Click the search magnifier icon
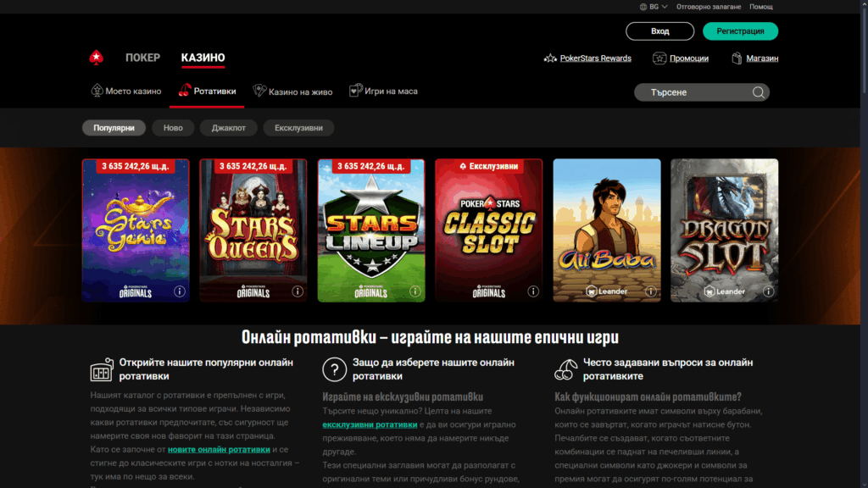The height and width of the screenshot is (488, 868). coord(757,91)
